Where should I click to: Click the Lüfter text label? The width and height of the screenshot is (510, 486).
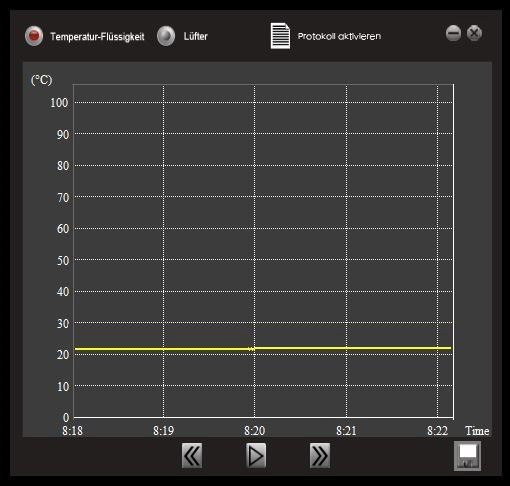[x=195, y=36]
